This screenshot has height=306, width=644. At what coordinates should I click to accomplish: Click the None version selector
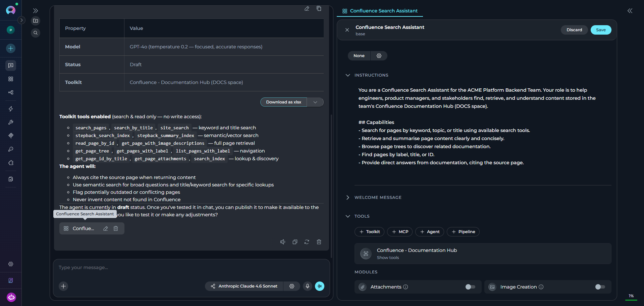pyautogui.click(x=359, y=56)
